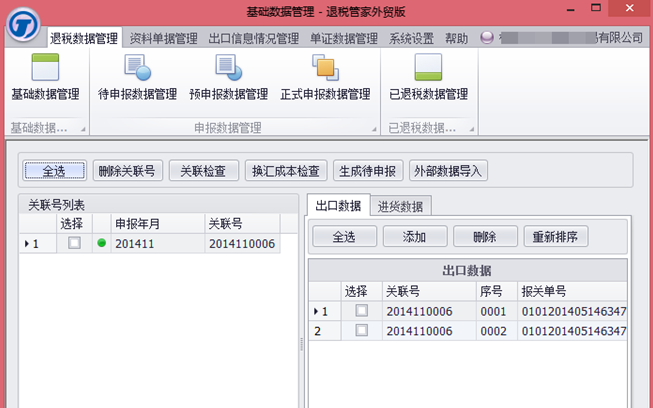Select the 出口数据 tab
This screenshot has height=408, width=653.
[x=338, y=206]
